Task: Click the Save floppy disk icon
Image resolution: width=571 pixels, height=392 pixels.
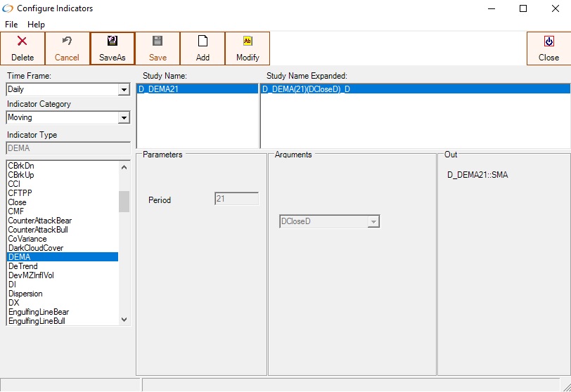Action: 158,41
